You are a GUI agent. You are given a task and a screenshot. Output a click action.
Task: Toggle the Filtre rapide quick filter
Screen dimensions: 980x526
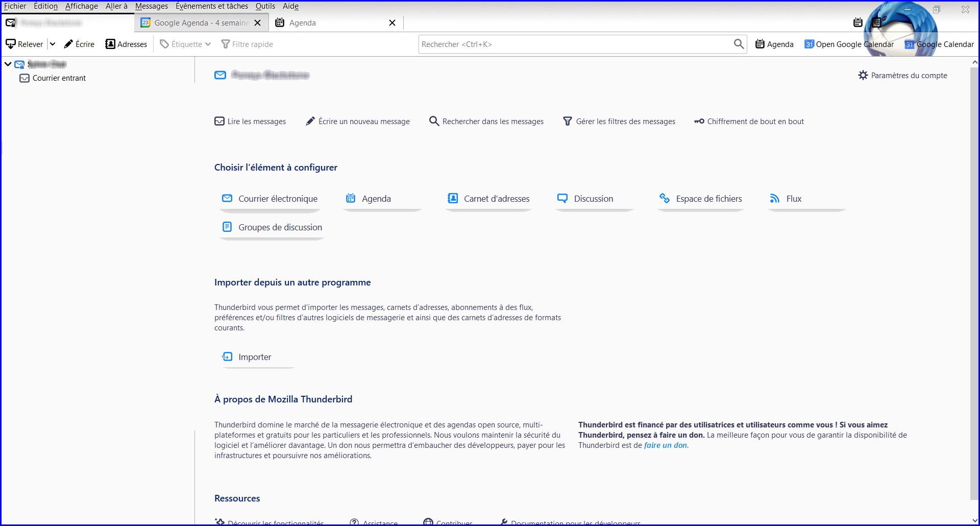tap(247, 44)
